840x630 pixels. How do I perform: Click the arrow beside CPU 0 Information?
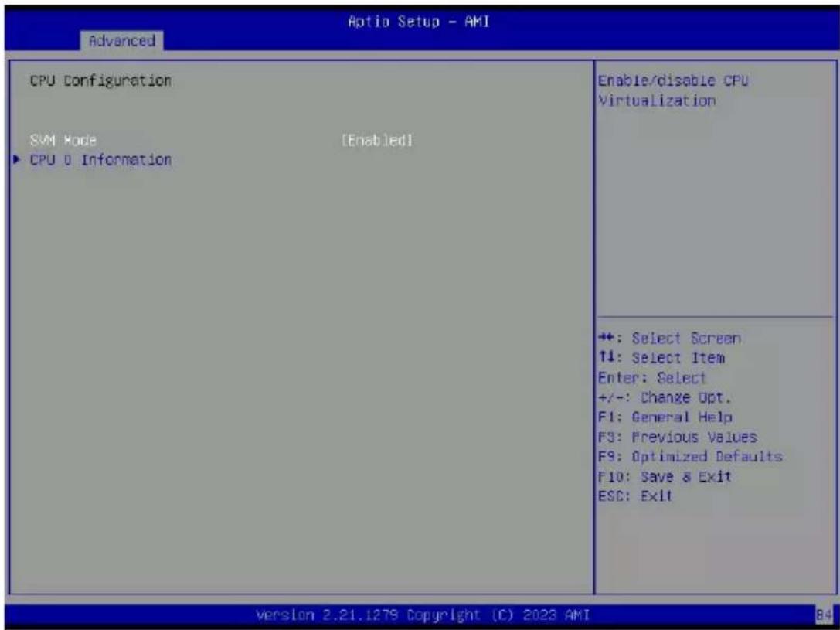coord(16,160)
